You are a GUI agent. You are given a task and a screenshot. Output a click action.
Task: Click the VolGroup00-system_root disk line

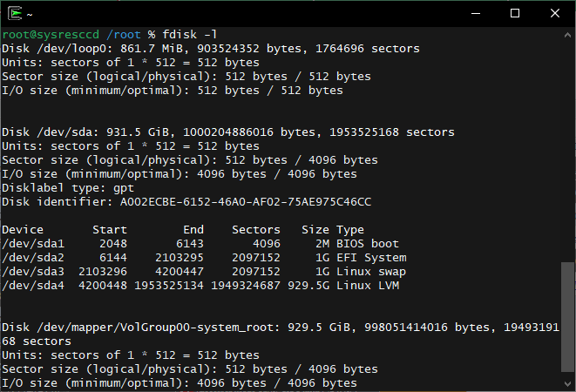(x=281, y=334)
